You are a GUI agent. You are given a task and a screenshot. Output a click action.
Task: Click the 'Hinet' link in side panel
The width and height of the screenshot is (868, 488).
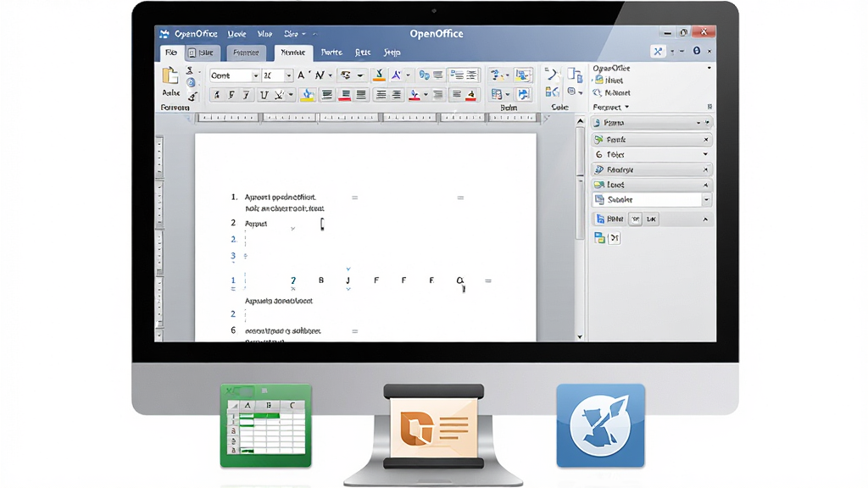tap(614, 80)
